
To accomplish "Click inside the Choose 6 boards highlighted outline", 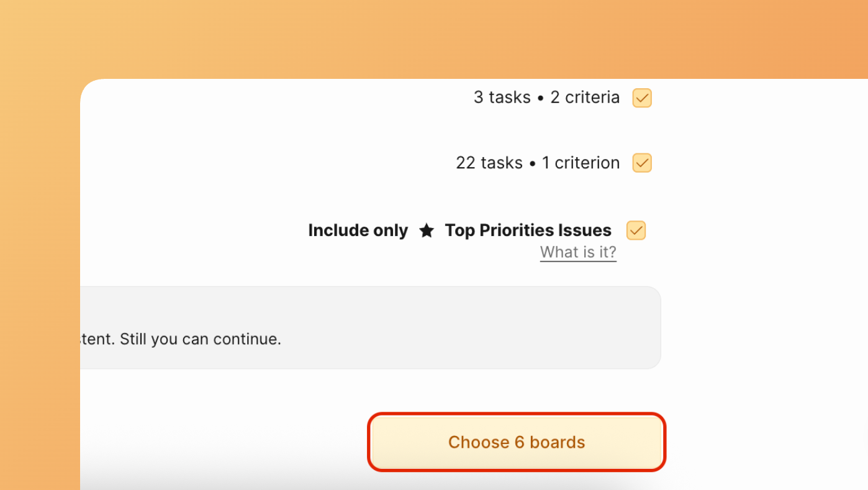I will pyautogui.click(x=516, y=442).
